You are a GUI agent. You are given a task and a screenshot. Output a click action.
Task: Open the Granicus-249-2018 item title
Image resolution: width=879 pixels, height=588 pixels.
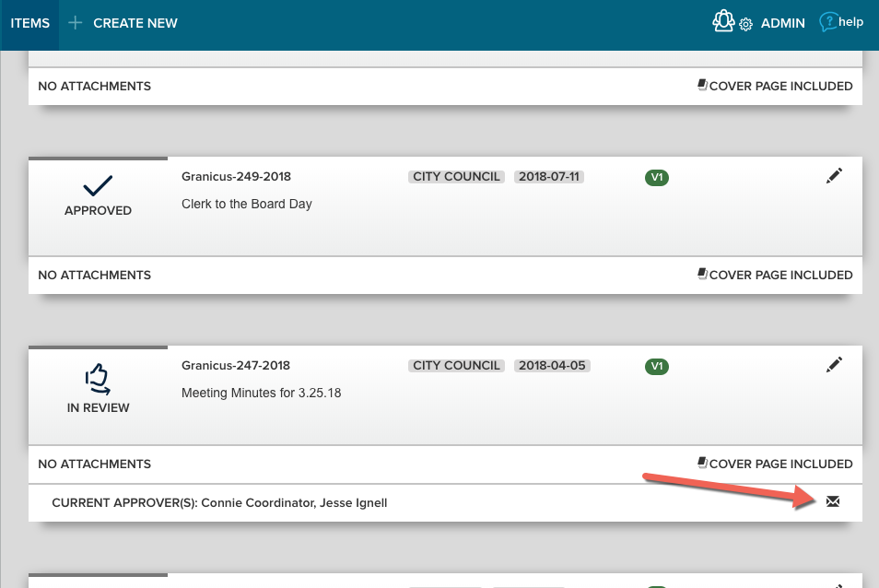point(236,176)
